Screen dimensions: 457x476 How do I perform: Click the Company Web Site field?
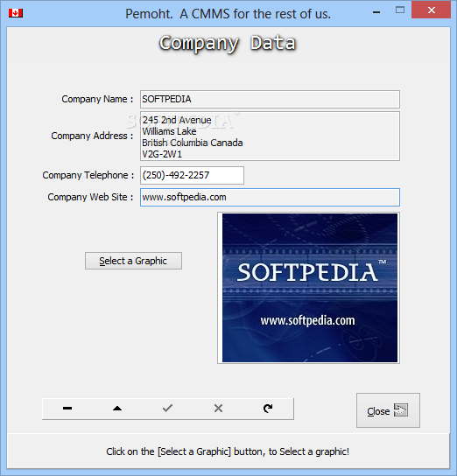[270, 198]
